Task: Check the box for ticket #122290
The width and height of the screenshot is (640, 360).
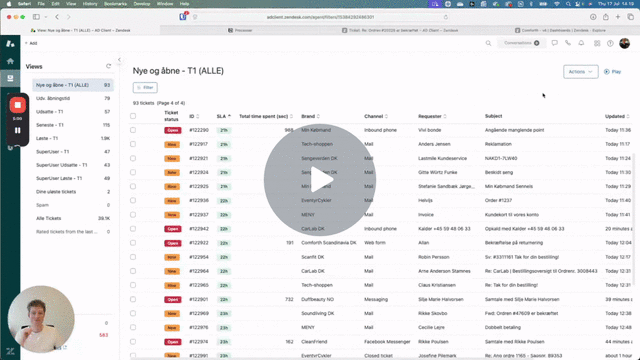Action: (133, 130)
